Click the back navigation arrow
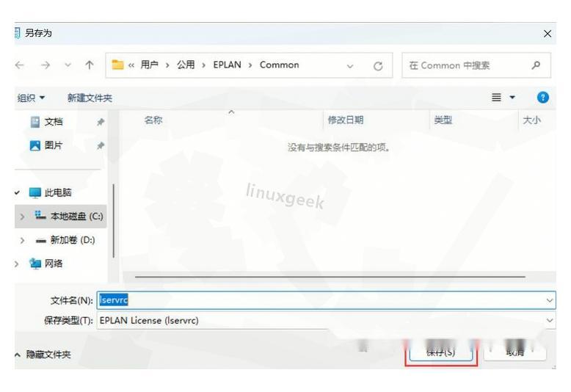Image resolution: width=571 pixels, height=392 pixels. pos(20,65)
